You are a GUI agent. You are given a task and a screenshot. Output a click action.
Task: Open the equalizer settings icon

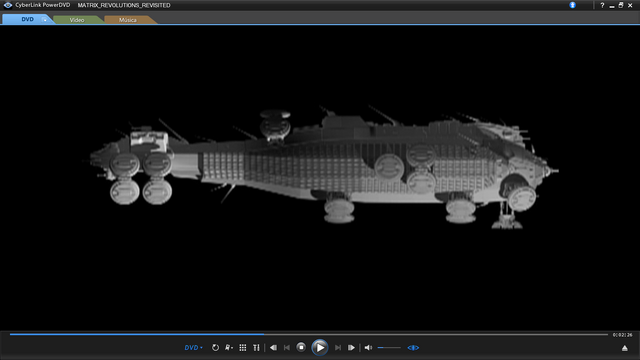256,348
